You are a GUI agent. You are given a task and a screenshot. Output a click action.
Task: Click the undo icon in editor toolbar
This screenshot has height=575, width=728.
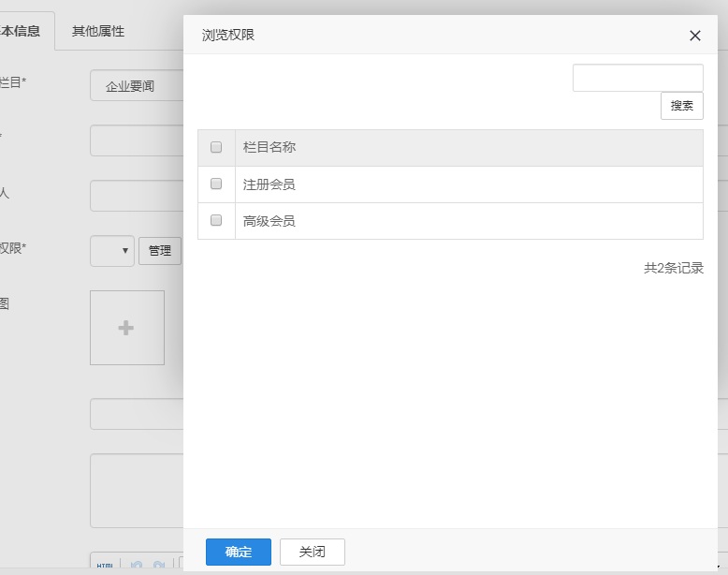tap(137, 565)
